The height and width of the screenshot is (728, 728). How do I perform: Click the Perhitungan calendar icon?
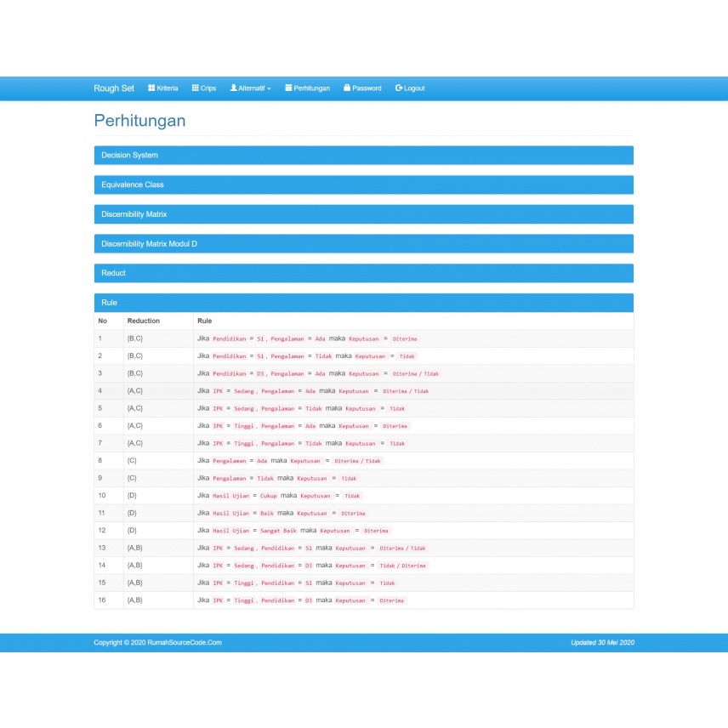click(288, 88)
